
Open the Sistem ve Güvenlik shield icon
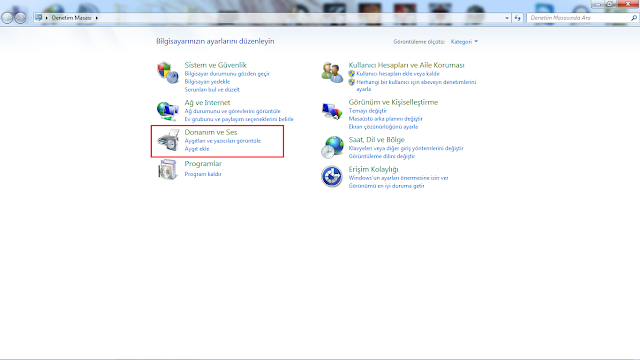(x=168, y=72)
